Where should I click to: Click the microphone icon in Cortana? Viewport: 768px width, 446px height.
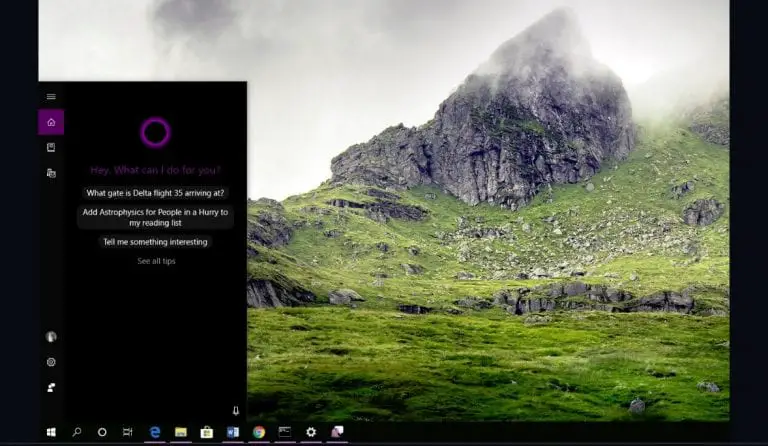pyautogui.click(x=236, y=410)
